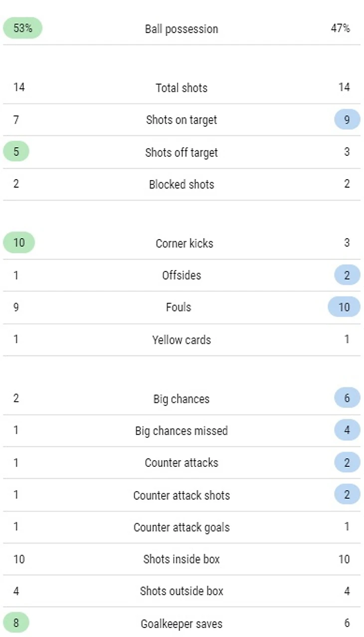Click the blue Counter attack shots badge
Image resolution: width=364 pixels, height=637 pixels.
tap(347, 495)
